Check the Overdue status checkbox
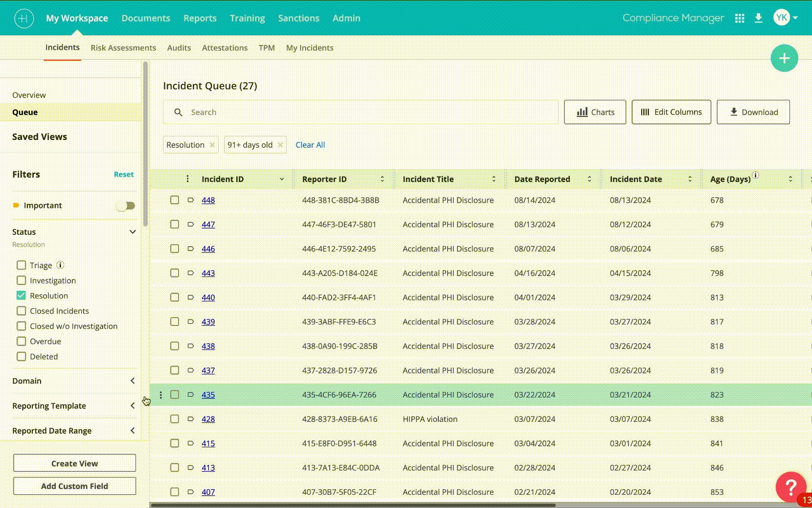 click(x=21, y=341)
